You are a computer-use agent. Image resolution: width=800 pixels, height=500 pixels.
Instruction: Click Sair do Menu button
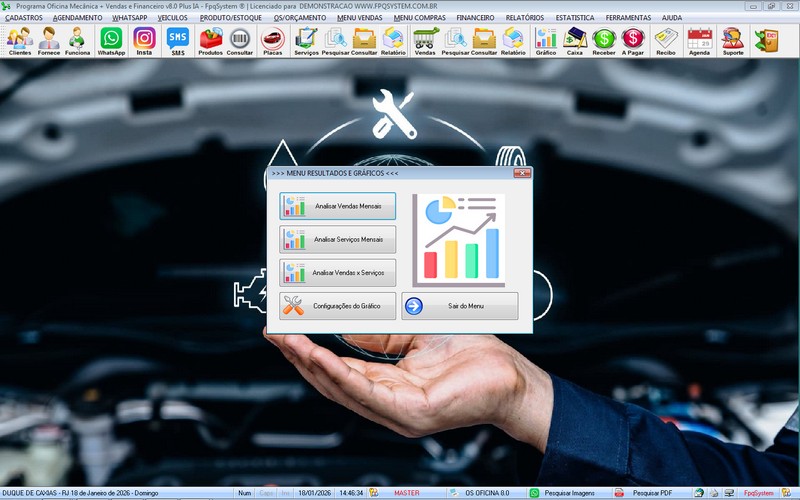(x=460, y=305)
